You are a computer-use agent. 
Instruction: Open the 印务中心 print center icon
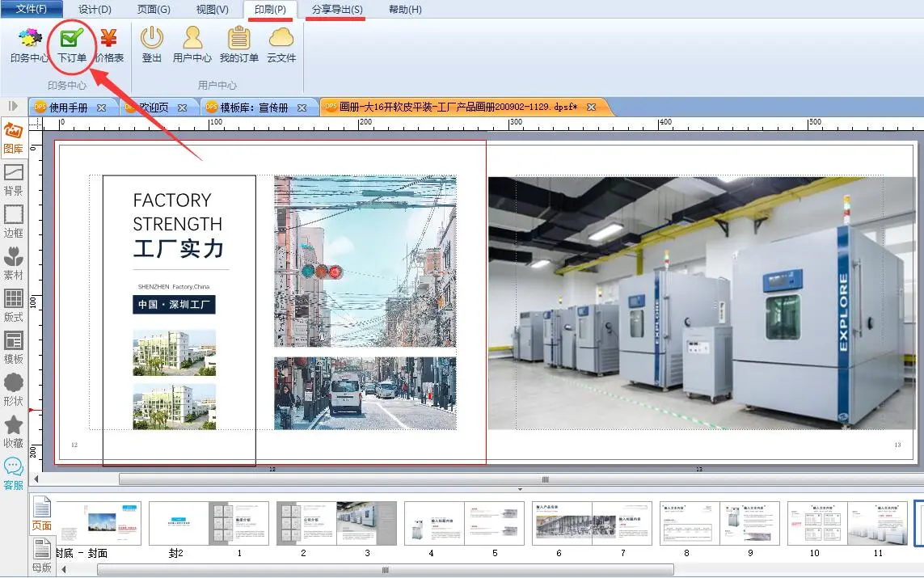coord(30,44)
